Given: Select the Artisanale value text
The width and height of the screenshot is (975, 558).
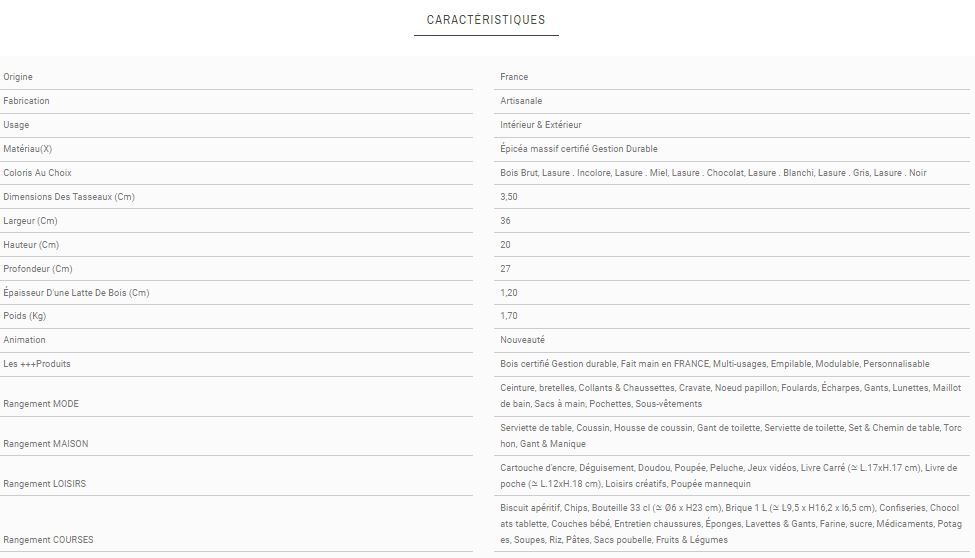Looking at the screenshot, I should 521,101.
